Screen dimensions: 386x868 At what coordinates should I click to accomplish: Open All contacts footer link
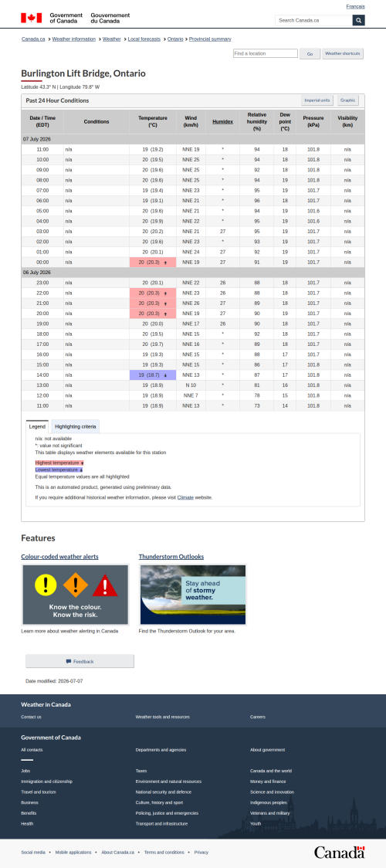point(32,750)
